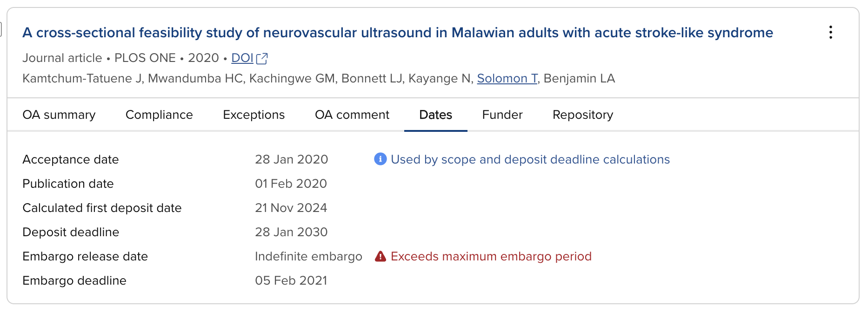Click the scope and deposit deadline note

[x=530, y=159]
